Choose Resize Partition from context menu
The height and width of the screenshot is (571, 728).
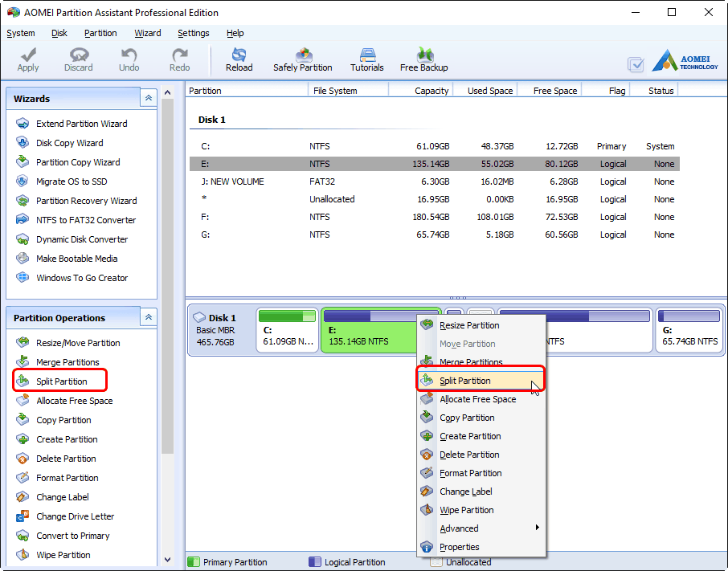coord(481,325)
